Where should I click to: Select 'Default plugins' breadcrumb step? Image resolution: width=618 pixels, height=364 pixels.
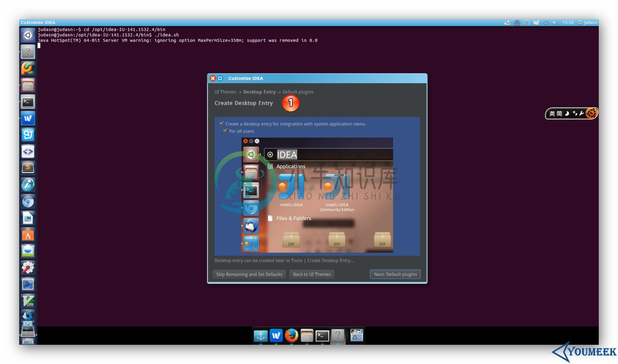pyautogui.click(x=298, y=92)
